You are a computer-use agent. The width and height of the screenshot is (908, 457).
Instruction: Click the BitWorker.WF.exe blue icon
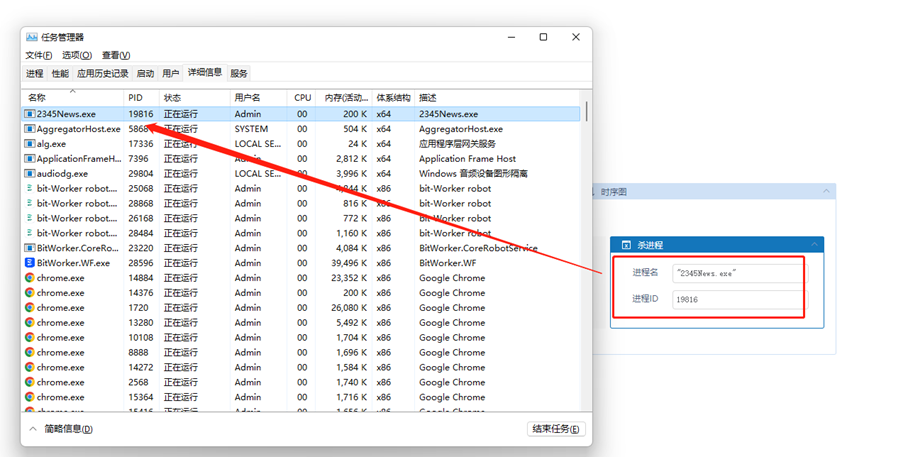30,263
